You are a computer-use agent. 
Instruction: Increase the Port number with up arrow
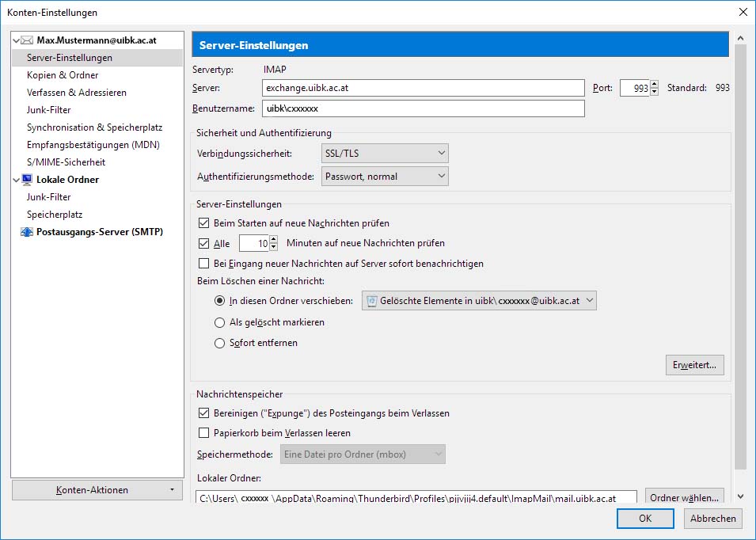654,85
